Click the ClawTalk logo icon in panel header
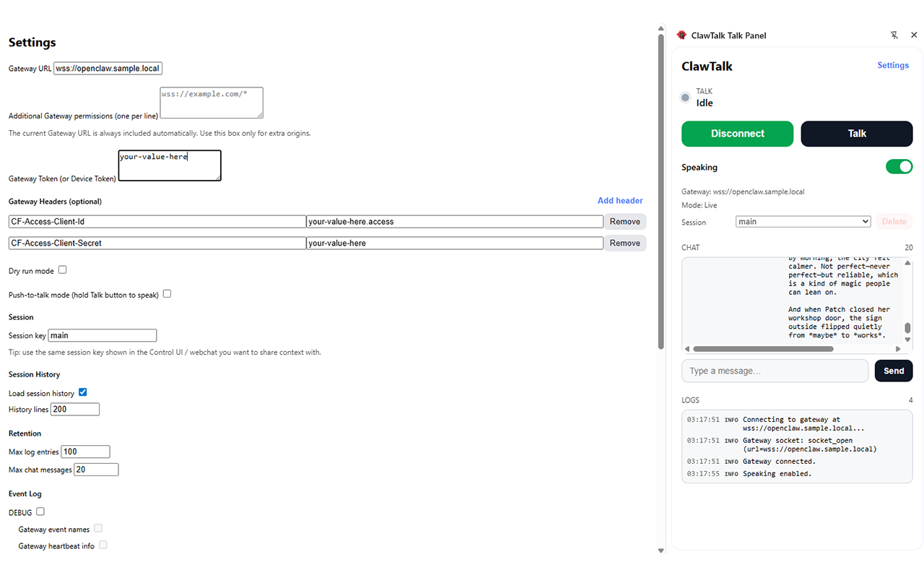Image resolution: width=924 pixels, height=578 pixels. [x=681, y=35]
